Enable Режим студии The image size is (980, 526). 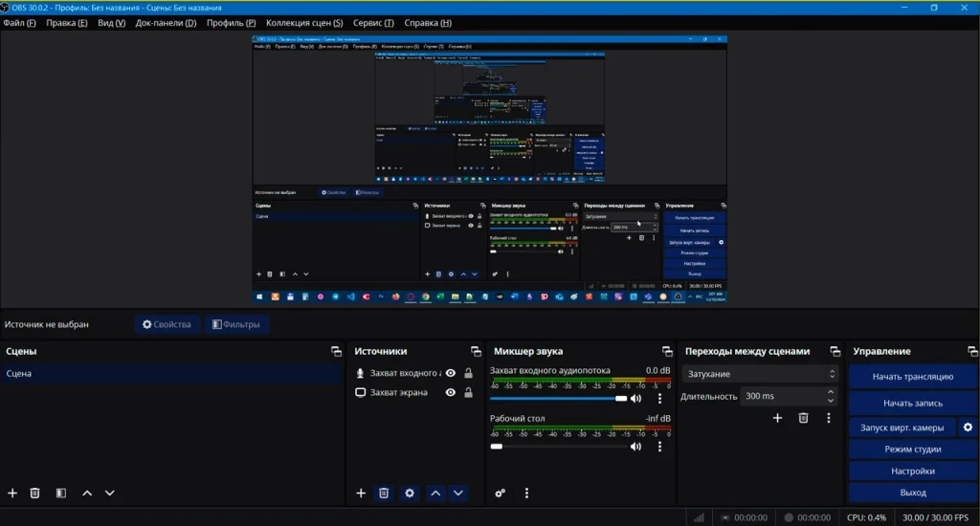point(912,449)
